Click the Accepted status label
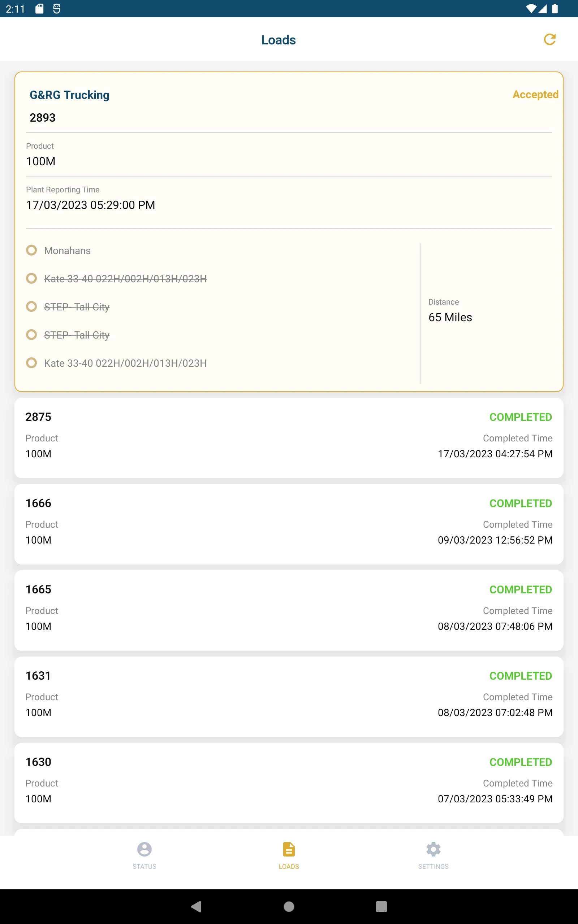The image size is (578, 924). (535, 94)
